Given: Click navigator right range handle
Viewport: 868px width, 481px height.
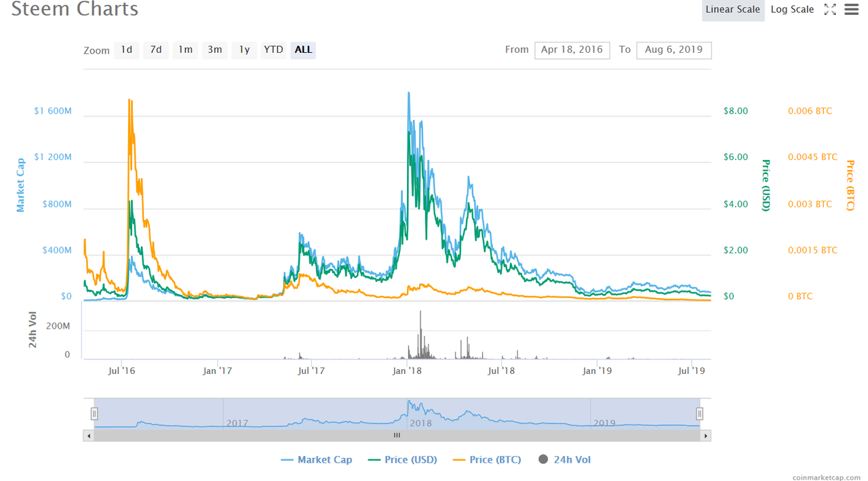Looking at the screenshot, I should point(699,413).
